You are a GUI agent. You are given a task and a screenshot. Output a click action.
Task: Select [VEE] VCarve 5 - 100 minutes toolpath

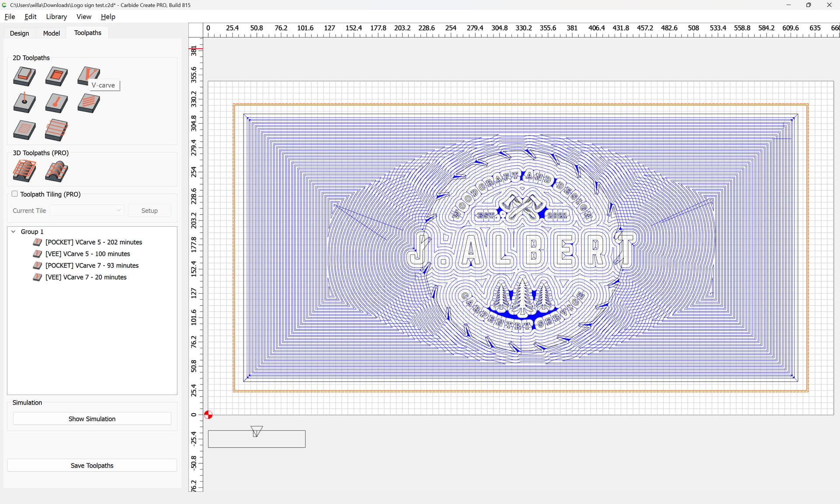coord(87,254)
